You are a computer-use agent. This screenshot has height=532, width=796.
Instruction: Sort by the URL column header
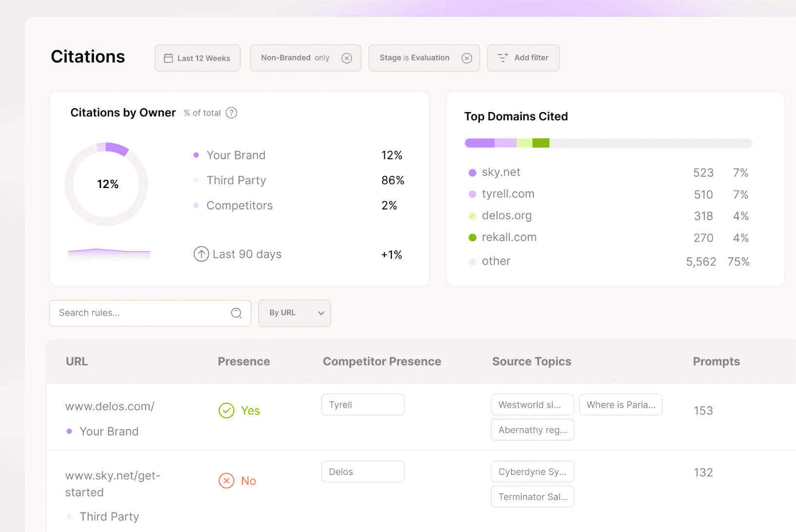point(77,361)
